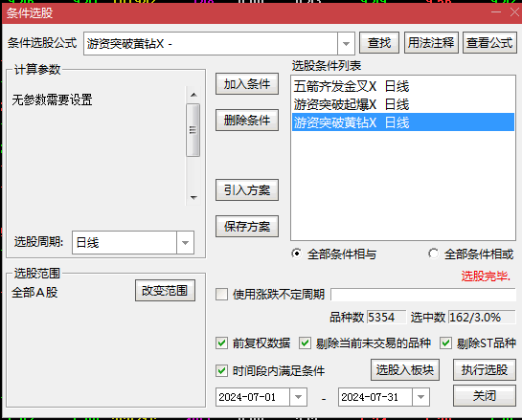Open the end date 2024-07-31 picker

click(x=420, y=397)
